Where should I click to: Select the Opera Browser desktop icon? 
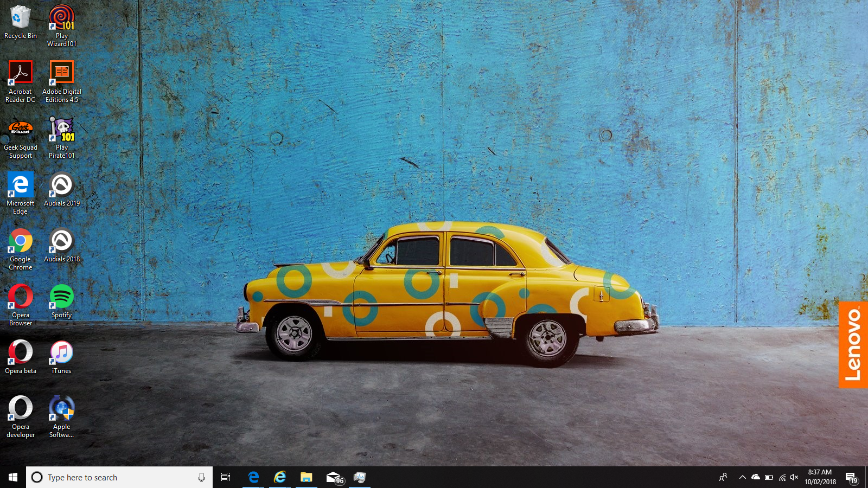21,305
